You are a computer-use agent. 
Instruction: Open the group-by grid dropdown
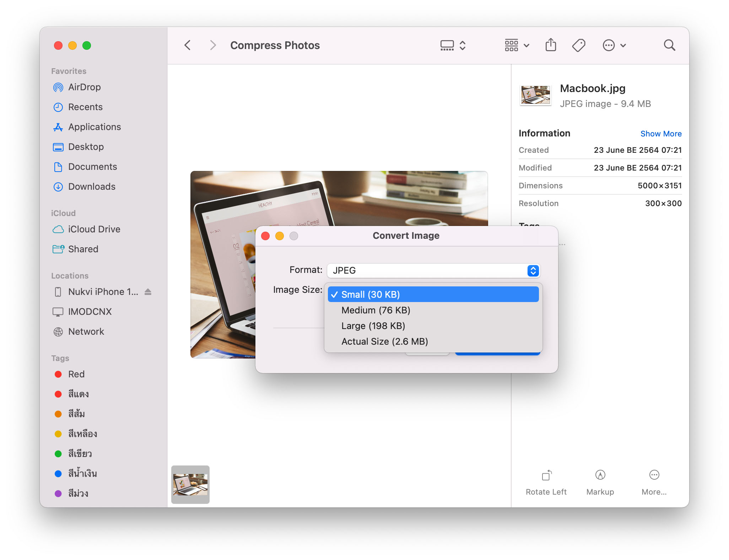pyautogui.click(x=517, y=45)
